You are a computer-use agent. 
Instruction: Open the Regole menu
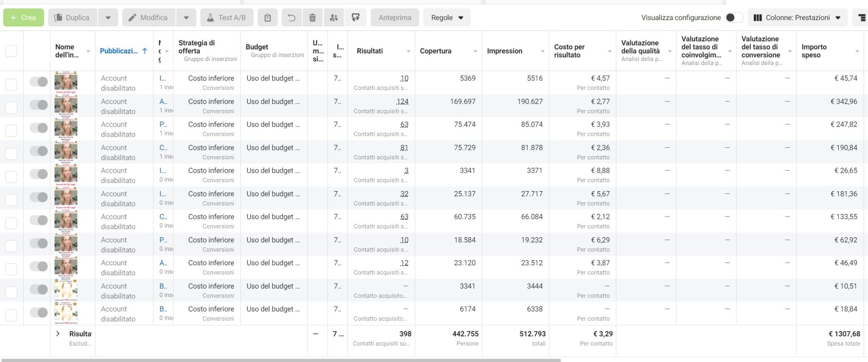coord(447,18)
